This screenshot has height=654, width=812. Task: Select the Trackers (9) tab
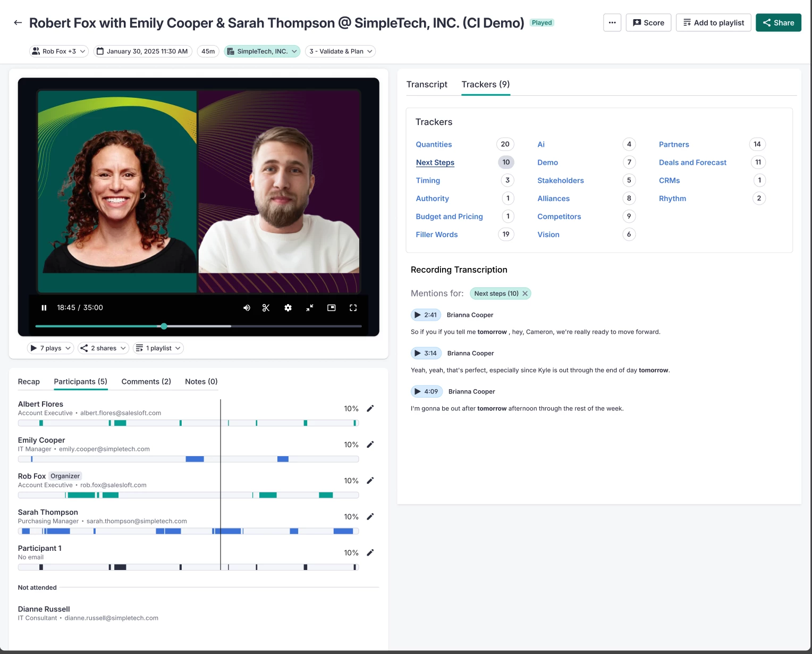point(486,85)
